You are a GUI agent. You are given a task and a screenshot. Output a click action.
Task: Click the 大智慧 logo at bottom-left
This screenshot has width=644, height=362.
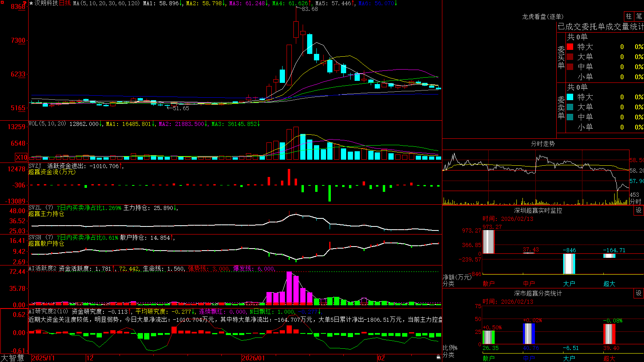12,358
